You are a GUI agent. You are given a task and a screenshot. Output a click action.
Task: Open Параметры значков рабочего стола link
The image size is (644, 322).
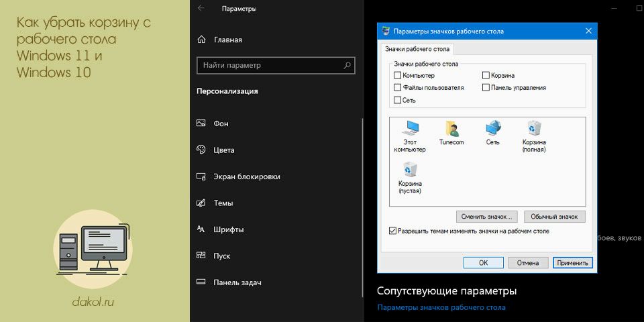[x=441, y=307]
